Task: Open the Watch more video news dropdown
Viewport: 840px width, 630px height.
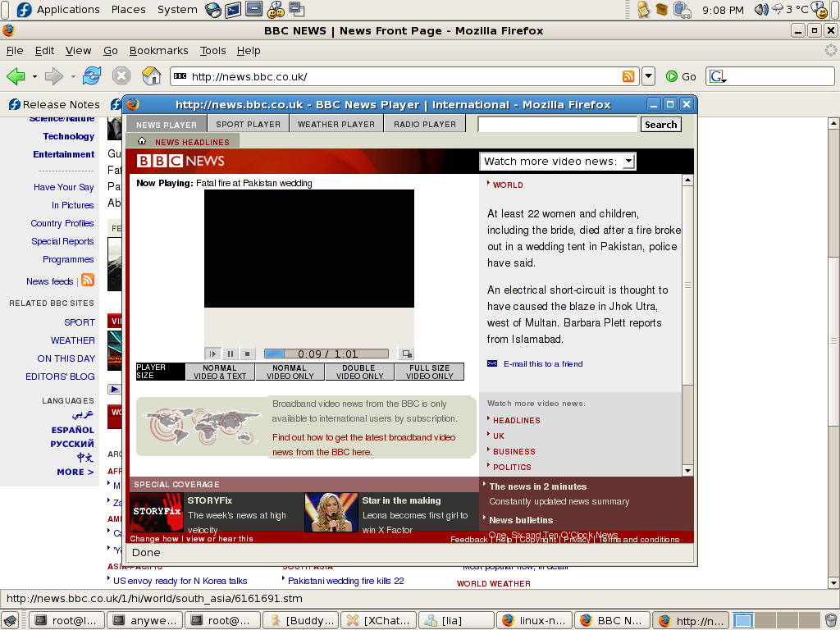Action: point(557,162)
